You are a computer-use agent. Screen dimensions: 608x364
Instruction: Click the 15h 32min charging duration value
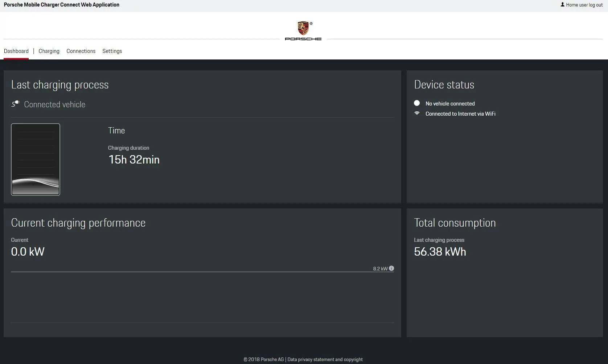click(134, 160)
